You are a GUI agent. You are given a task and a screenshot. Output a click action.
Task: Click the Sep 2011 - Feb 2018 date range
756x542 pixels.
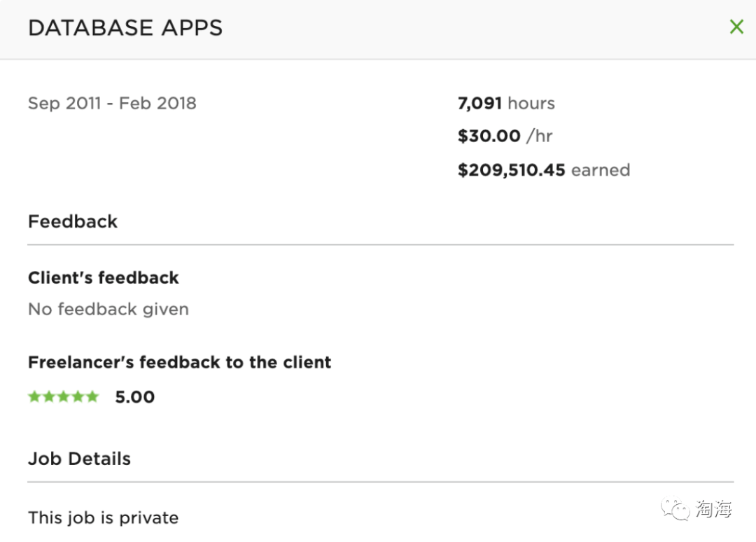(112, 103)
